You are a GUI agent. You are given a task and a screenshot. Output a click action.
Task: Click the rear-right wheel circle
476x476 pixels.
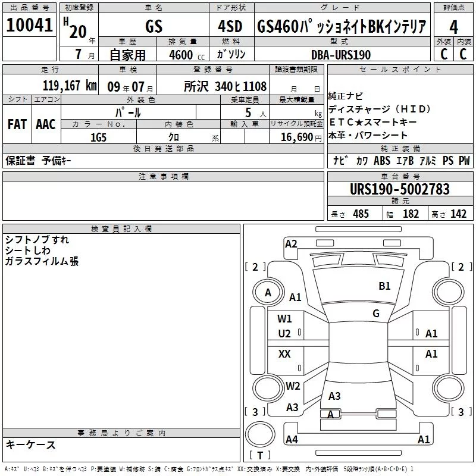coord(449,388)
